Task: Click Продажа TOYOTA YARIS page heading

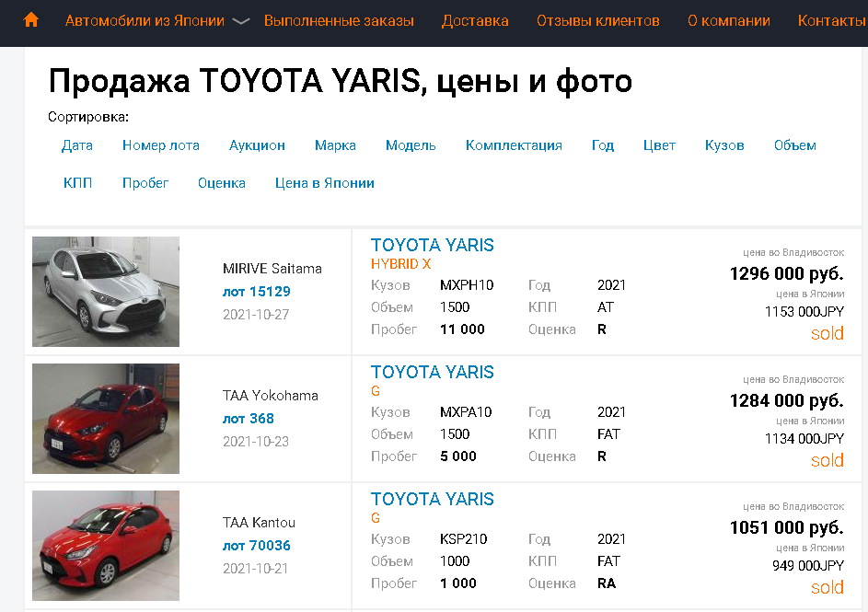Action: coord(340,81)
